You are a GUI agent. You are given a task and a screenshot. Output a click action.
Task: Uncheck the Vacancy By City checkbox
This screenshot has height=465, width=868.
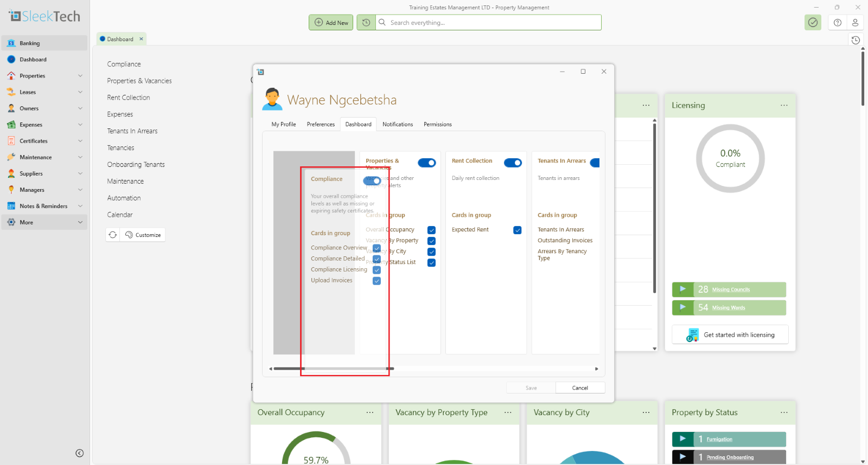point(431,251)
